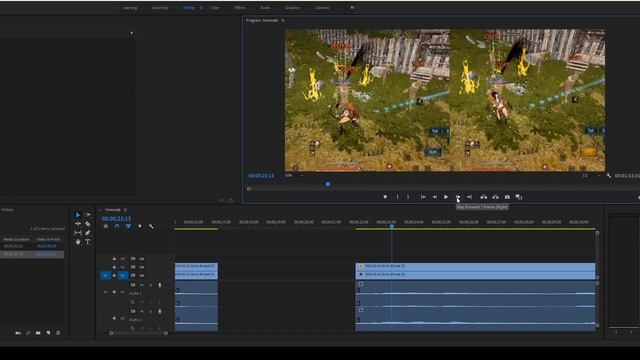Toggle Linked Selection in the Timeline
The width and height of the screenshot is (640, 360).
coord(129,226)
